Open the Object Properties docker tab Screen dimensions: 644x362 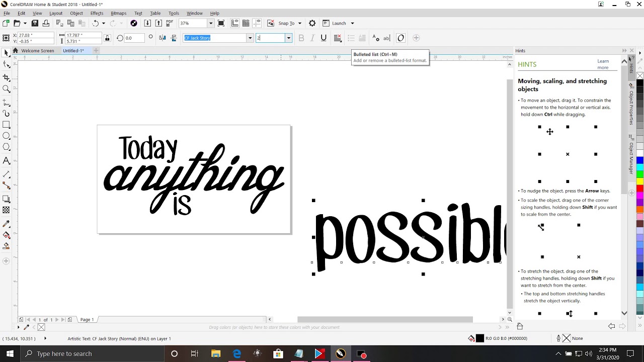click(631, 104)
